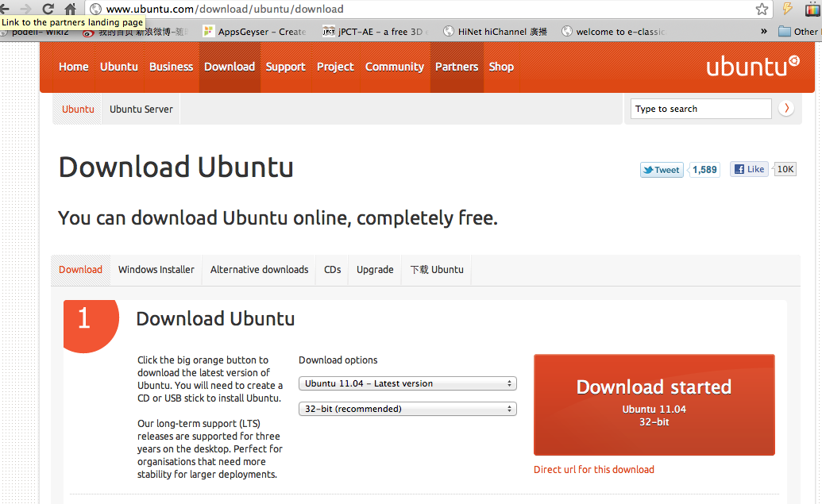Click the 1,589 tweet count

[x=704, y=170]
